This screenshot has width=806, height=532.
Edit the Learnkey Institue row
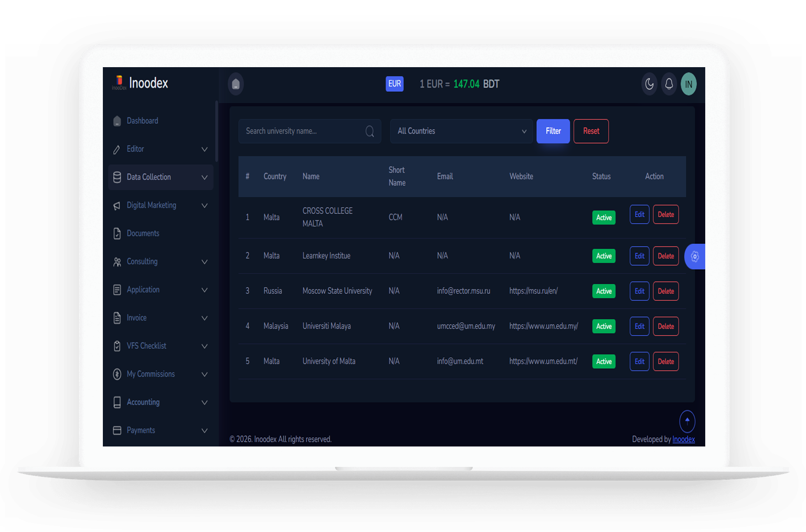coord(640,256)
